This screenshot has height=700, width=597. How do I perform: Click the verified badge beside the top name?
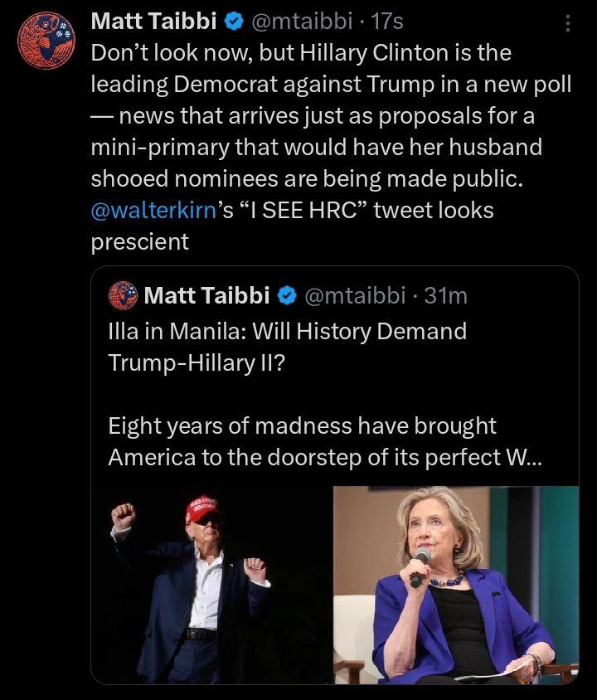click(x=234, y=21)
